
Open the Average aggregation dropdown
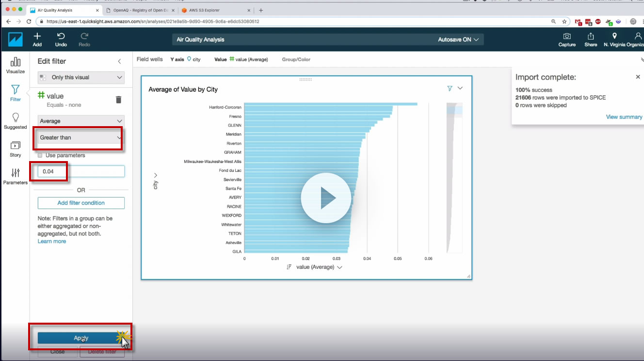pyautogui.click(x=81, y=121)
